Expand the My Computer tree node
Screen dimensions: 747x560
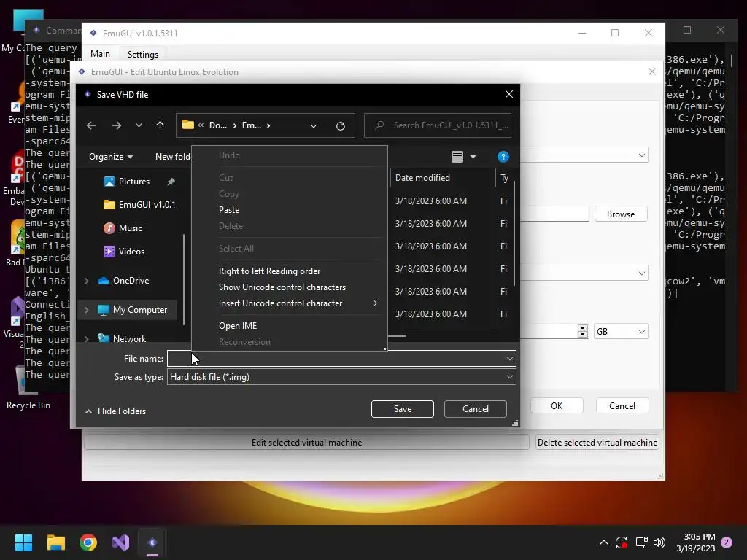pyautogui.click(x=87, y=310)
